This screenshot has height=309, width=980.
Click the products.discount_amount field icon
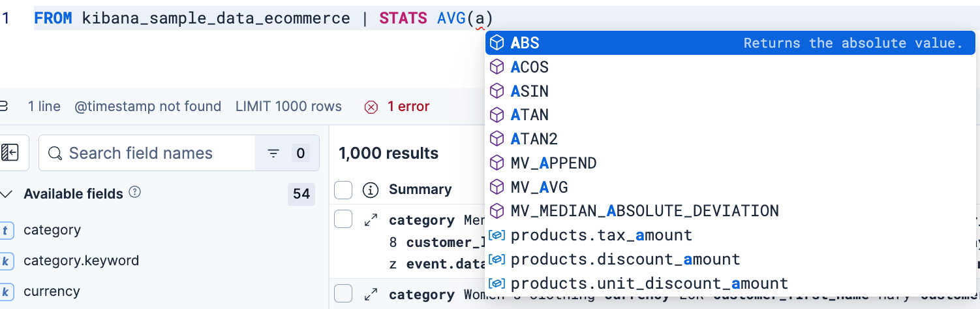click(x=497, y=259)
